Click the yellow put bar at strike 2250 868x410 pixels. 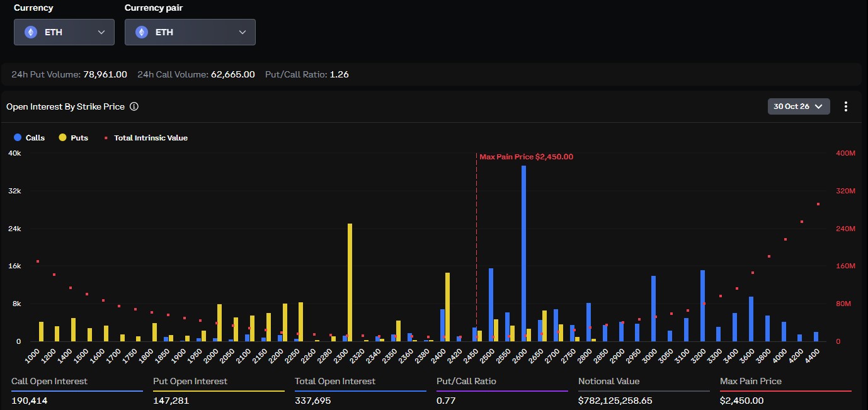(x=300, y=322)
